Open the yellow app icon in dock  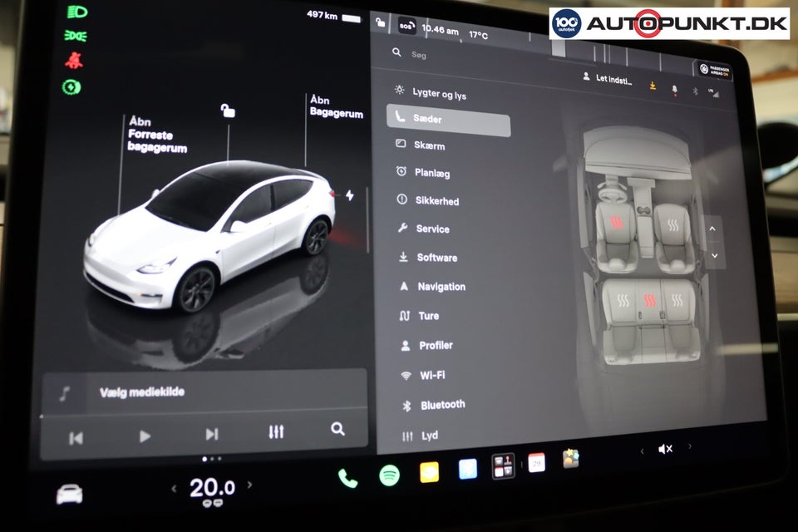pyautogui.click(x=429, y=472)
